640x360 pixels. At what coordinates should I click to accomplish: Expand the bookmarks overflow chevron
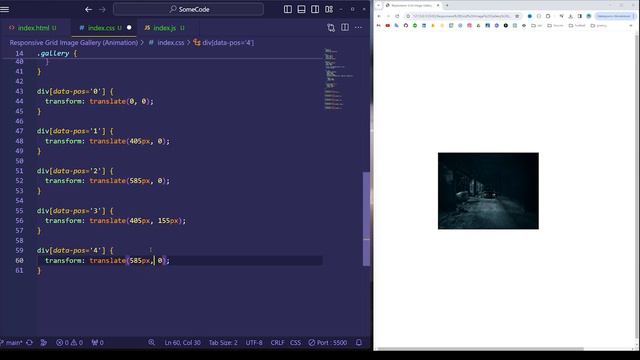pos(631,25)
